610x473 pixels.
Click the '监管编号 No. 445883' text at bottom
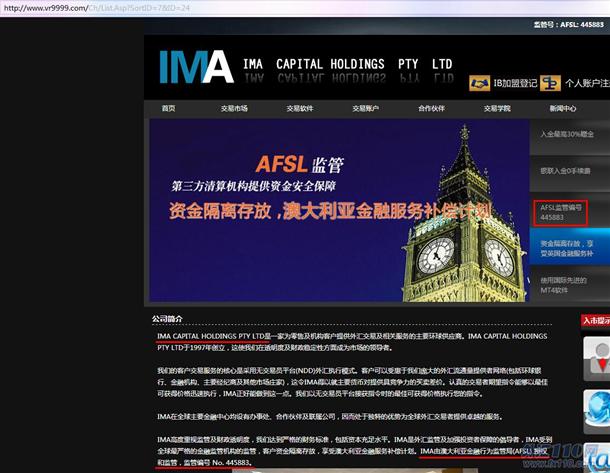217,462
